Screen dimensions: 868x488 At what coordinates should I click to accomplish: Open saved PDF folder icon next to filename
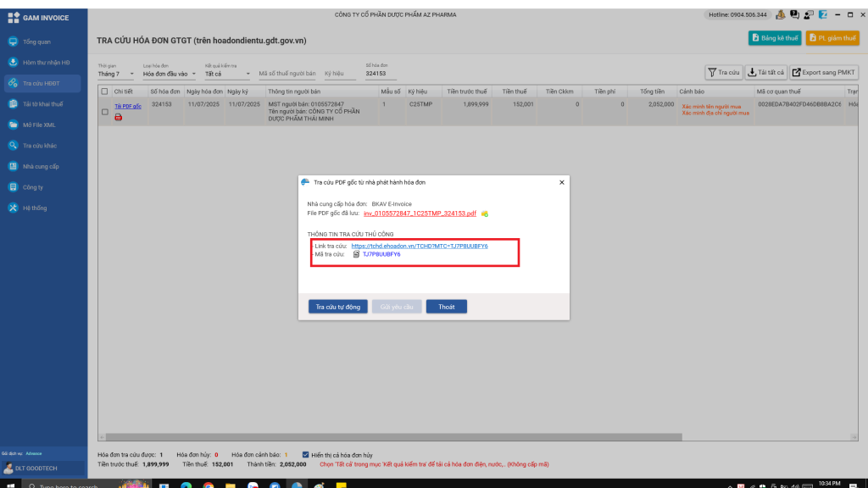point(484,213)
